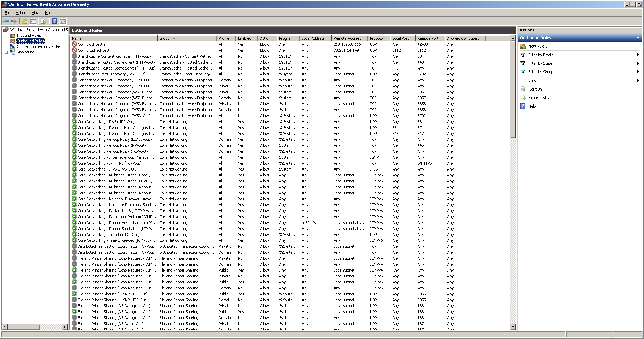Select Inbound Rules in the tree

(29, 35)
